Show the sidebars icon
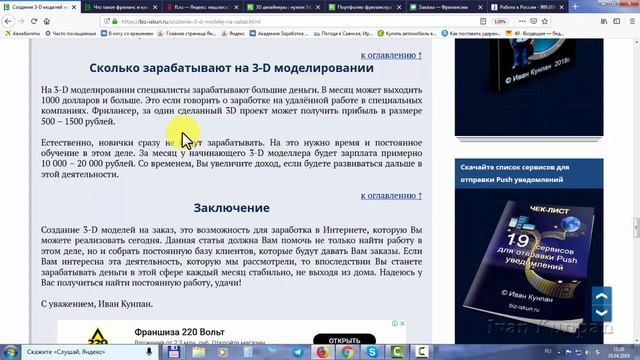The image size is (640, 360). (617, 21)
